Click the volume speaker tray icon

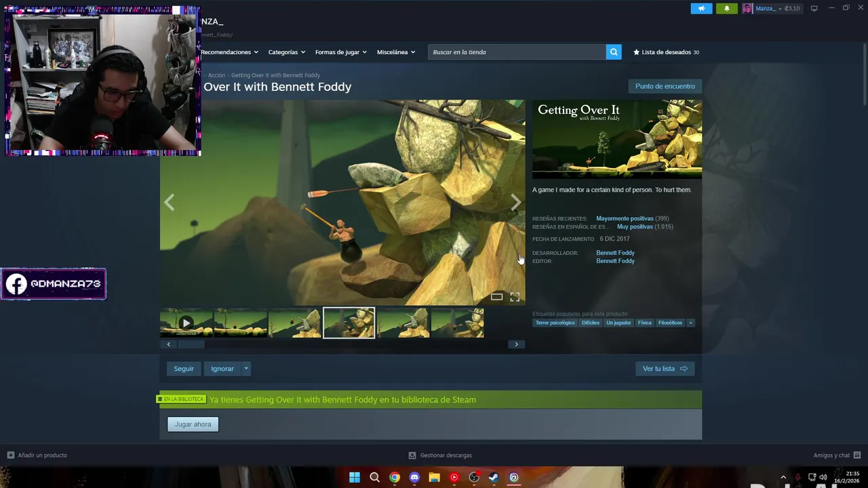pyautogui.click(x=823, y=478)
